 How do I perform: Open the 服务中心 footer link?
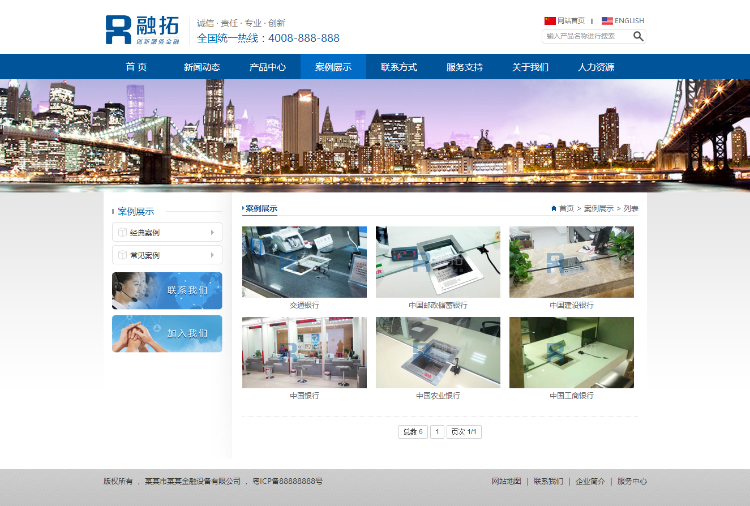[632, 481]
